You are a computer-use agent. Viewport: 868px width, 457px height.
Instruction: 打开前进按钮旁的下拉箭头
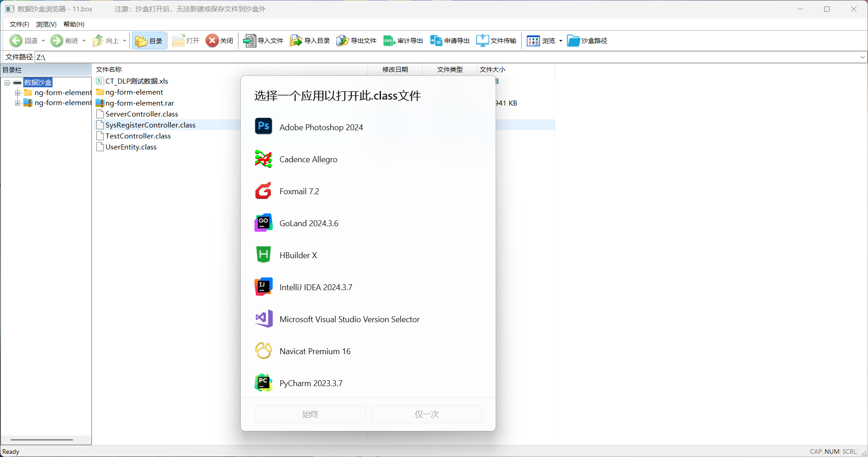(84, 40)
